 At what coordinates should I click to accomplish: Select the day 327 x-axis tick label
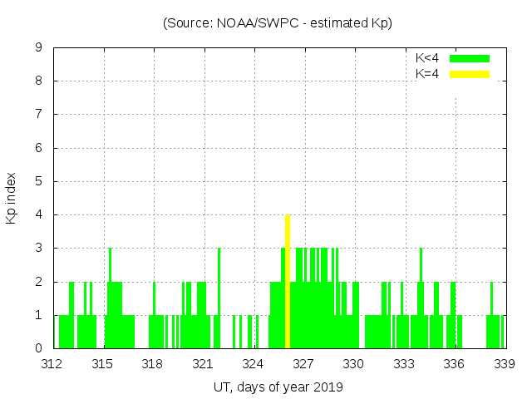point(304,364)
